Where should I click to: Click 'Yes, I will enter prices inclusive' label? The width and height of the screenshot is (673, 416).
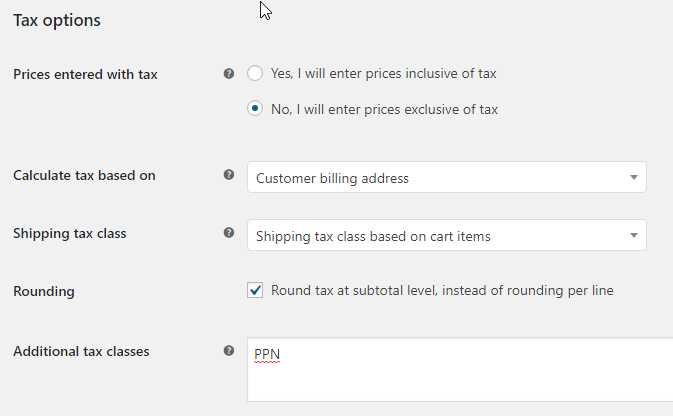coord(384,73)
